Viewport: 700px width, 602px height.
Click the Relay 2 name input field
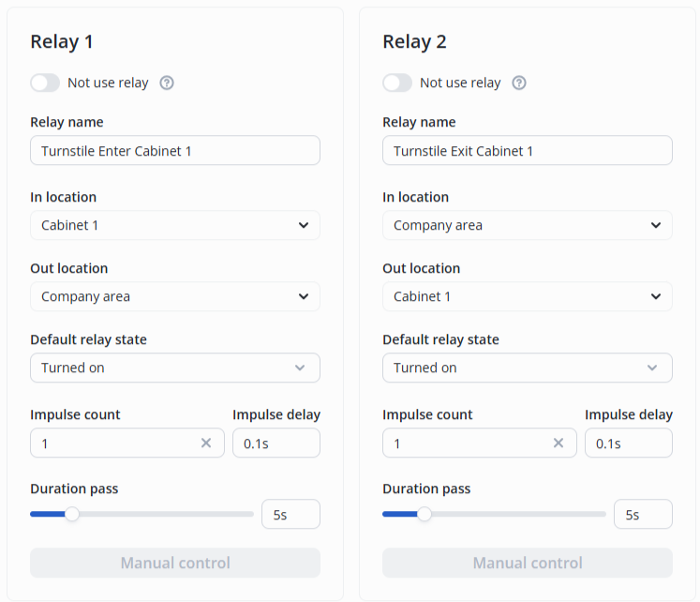[528, 151]
